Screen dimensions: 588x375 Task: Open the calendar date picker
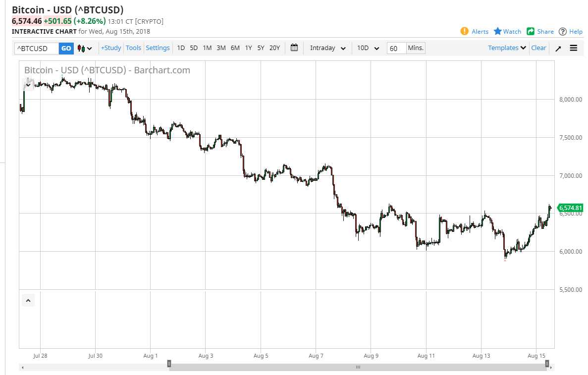(294, 48)
